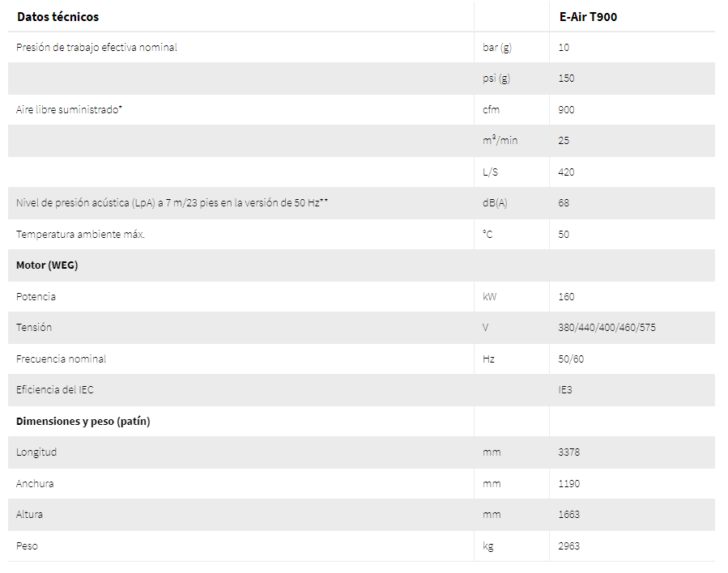The height and width of the screenshot is (573, 728).
Task: Click the Anchura row label
Action: pos(35,483)
